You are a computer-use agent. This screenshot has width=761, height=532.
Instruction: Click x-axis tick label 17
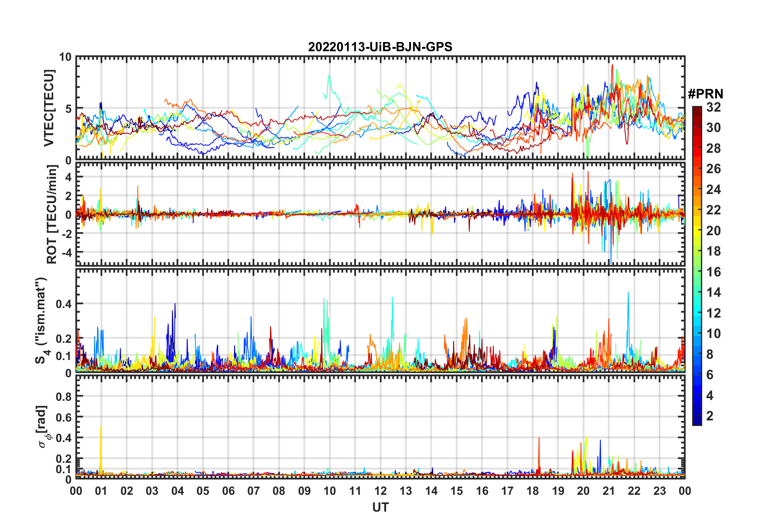coord(507,491)
